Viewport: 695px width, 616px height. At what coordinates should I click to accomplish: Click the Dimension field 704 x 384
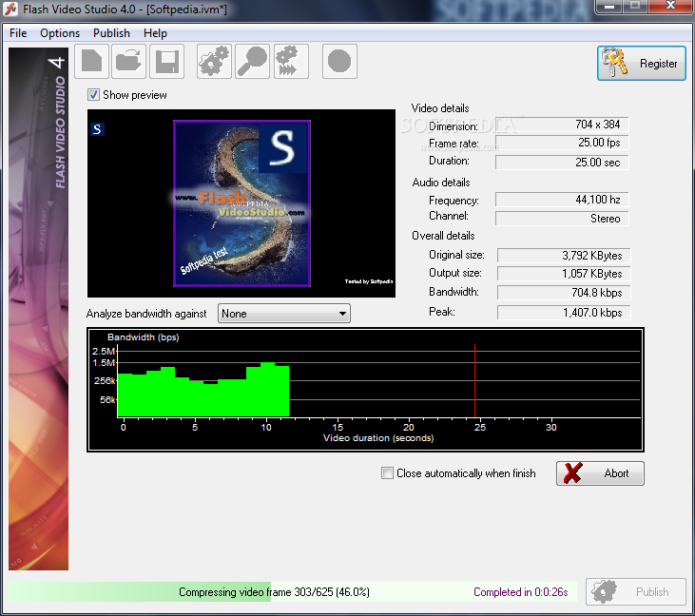[x=562, y=125]
